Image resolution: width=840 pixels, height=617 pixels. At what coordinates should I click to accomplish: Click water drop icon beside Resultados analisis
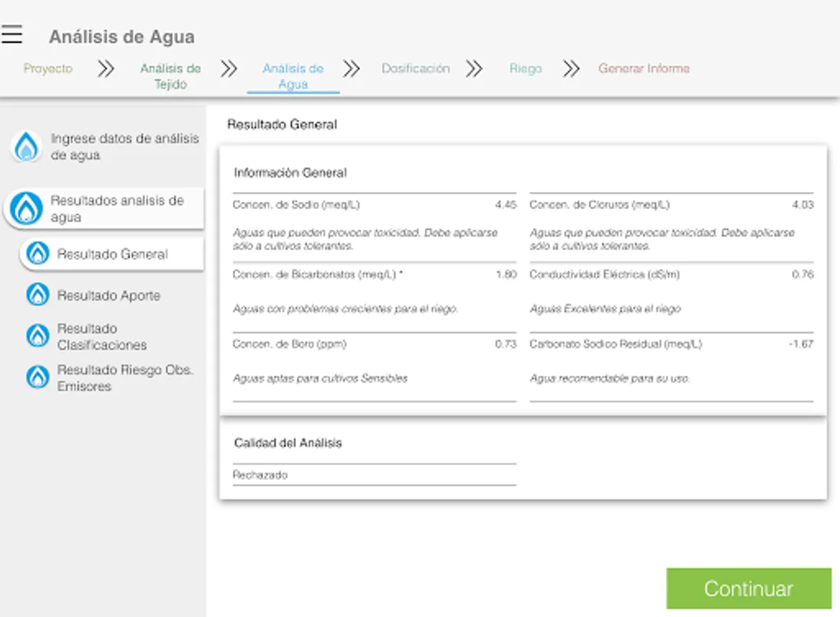point(27,209)
